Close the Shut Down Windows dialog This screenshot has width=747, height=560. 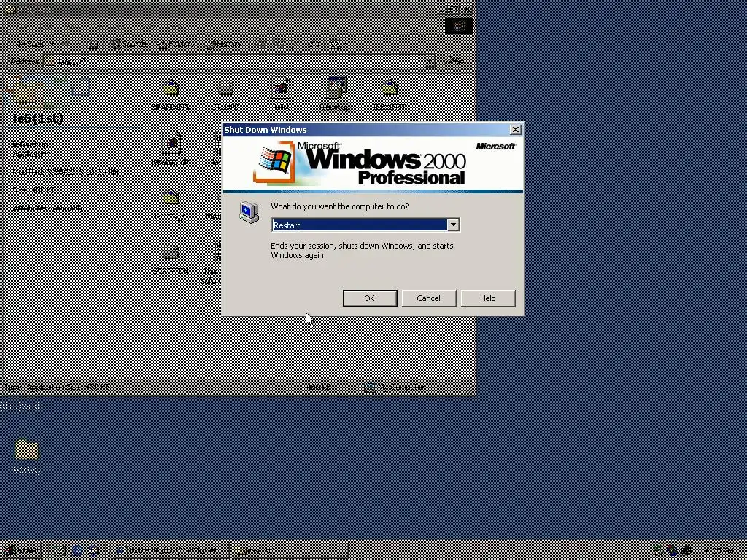pos(516,130)
